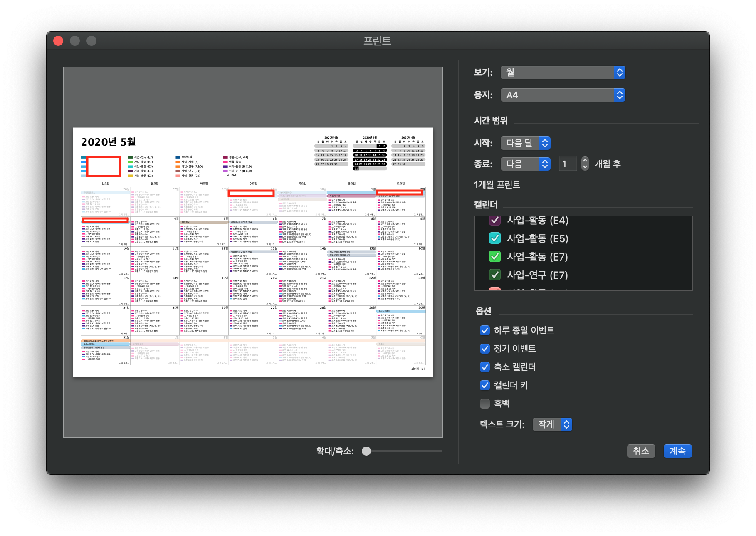756x536 pixels.
Task: Click the large 2020년 5월 heading in the preview
Action: tap(109, 142)
